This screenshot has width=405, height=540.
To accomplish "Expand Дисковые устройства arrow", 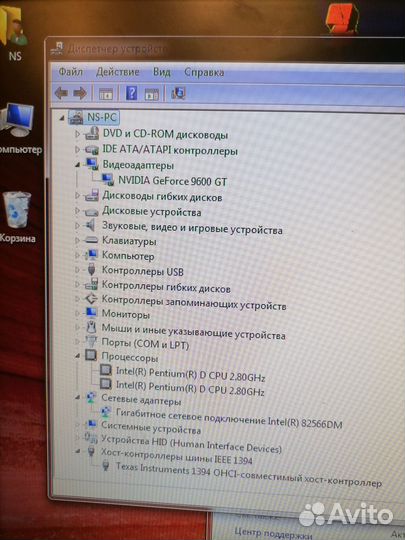I will (x=77, y=210).
